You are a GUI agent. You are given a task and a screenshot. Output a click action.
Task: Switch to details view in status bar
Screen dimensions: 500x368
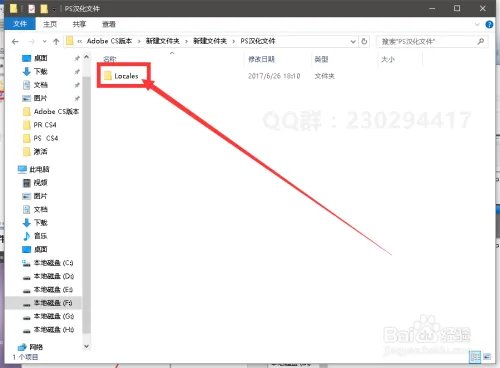[x=475, y=357]
